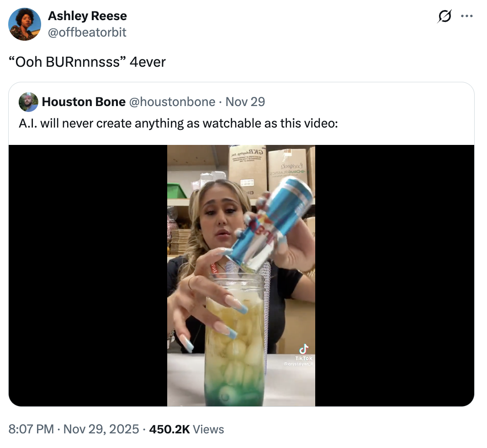Click the 8:07 PM · Nov 29, 2025 timestamp

(x=74, y=429)
